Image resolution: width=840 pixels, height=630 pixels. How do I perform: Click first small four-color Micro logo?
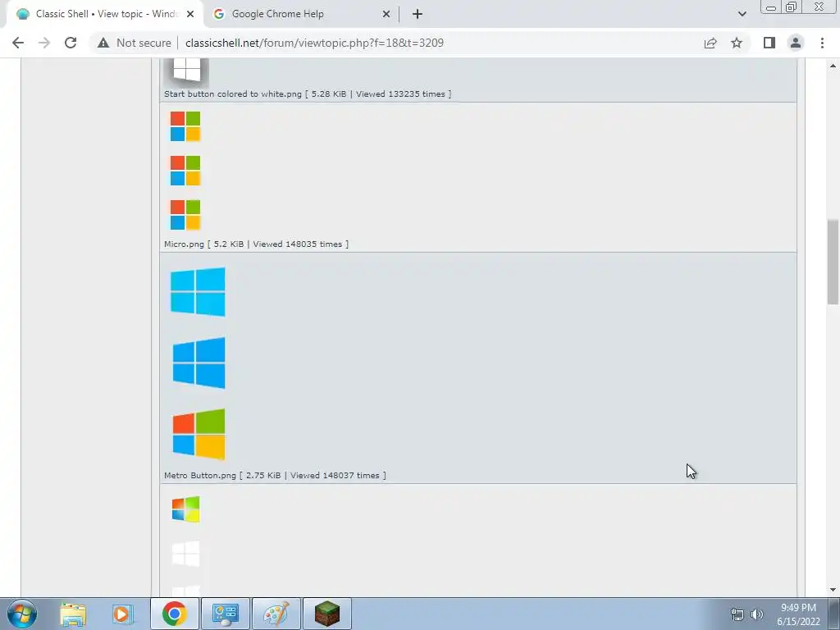coord(185,126)
